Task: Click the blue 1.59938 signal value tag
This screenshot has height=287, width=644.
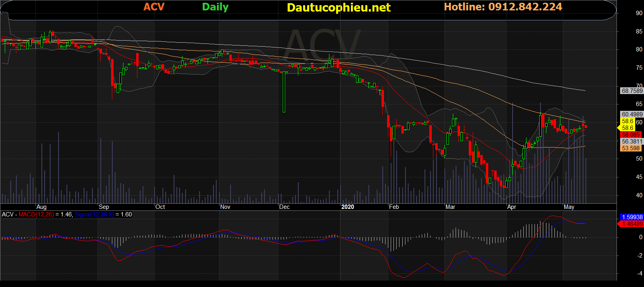Action: point(632,217)
